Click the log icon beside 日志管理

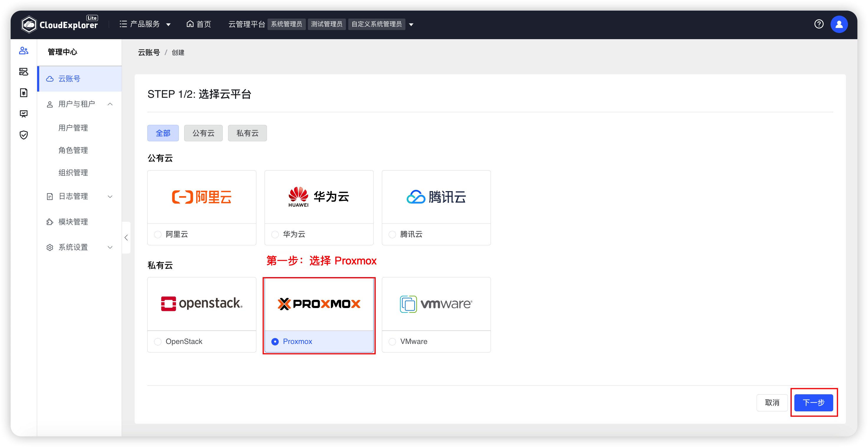point(50,197)
